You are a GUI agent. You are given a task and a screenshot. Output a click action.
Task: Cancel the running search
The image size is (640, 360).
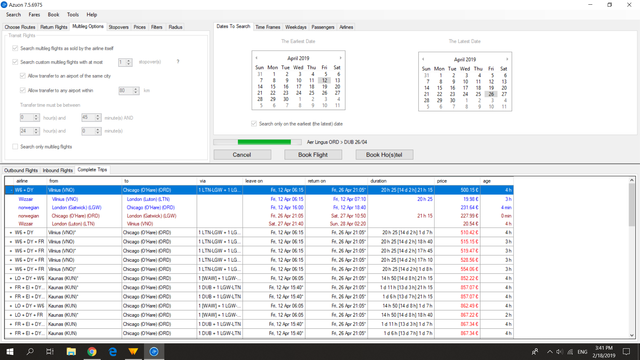[242, 155]
